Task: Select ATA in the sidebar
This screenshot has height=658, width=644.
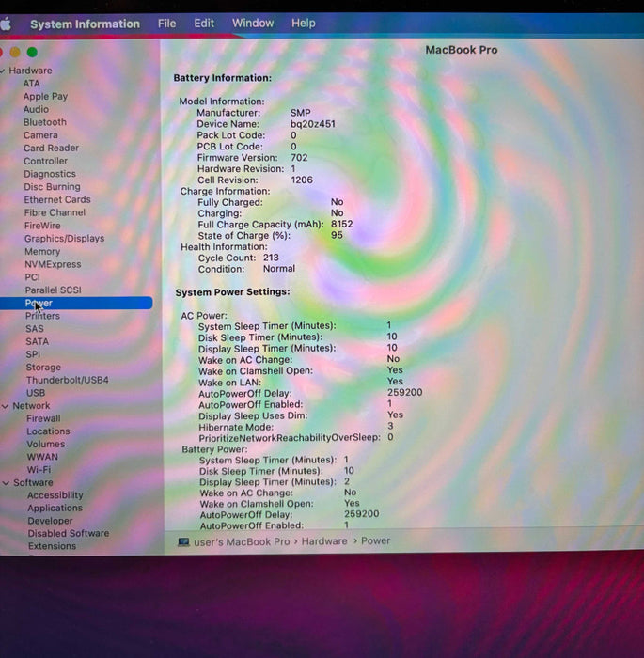Action: [x=31, y=84]
